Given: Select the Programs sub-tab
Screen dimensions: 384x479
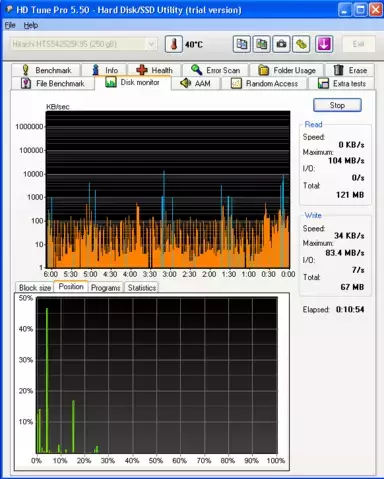Looking at the screenshot, I should (105, 288).
